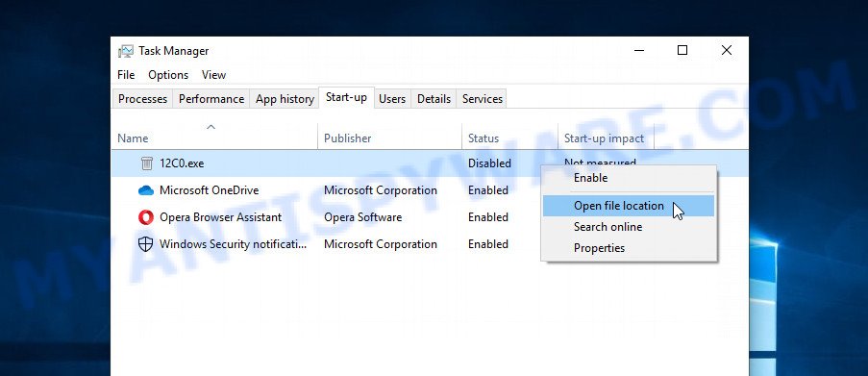This screenshot has height=376, width=868.
Task: Open the Options menu
Action: coord(168,75)
